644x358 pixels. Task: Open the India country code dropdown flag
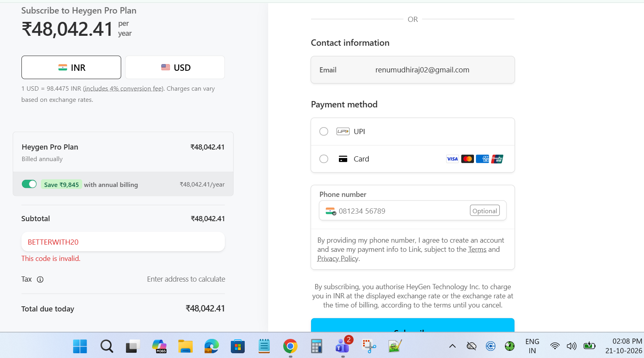[331, 211]
